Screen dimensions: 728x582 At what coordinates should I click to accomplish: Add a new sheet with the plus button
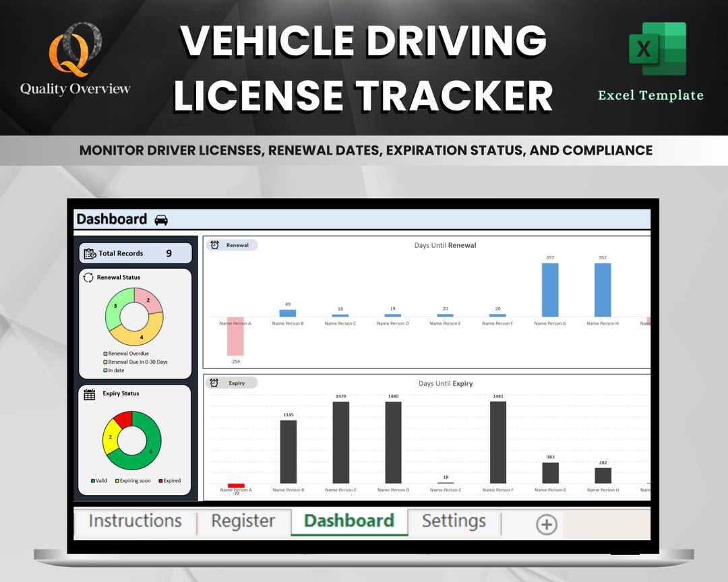(546, 523)
